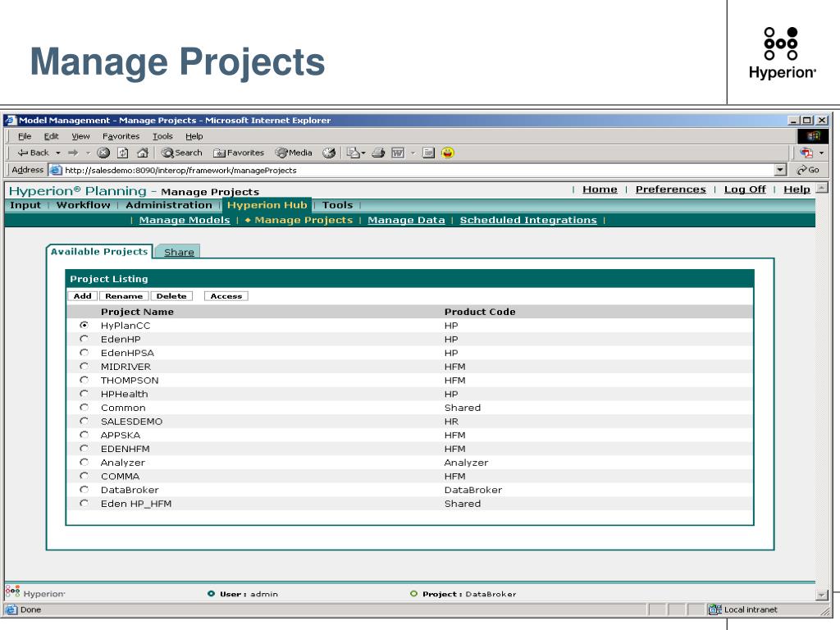
Task: Go to the Manage Models link
Action: click(x=185, y=220)
